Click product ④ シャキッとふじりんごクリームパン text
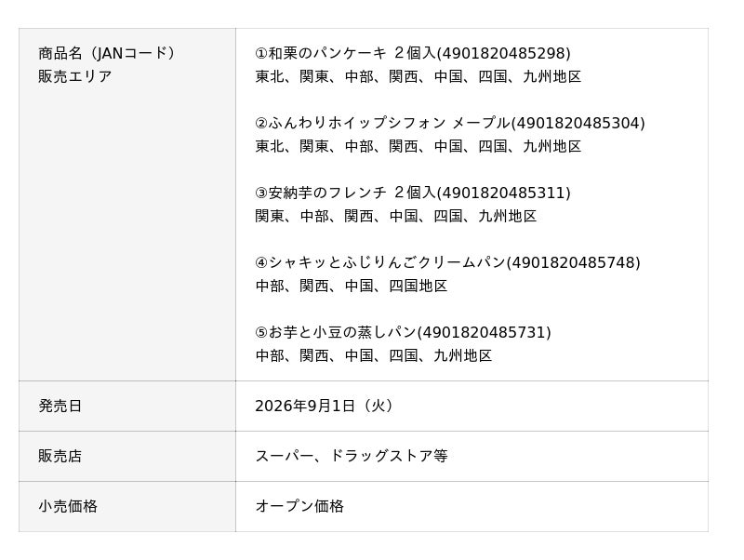This screenshot has height=560, width=744. (380, 262)
